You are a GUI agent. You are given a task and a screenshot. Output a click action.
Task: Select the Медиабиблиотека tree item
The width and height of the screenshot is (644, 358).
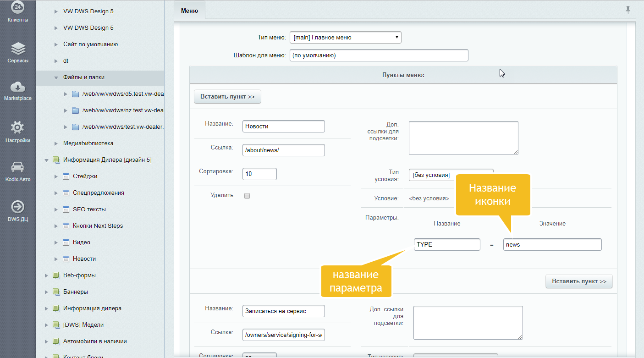(88, 143)
